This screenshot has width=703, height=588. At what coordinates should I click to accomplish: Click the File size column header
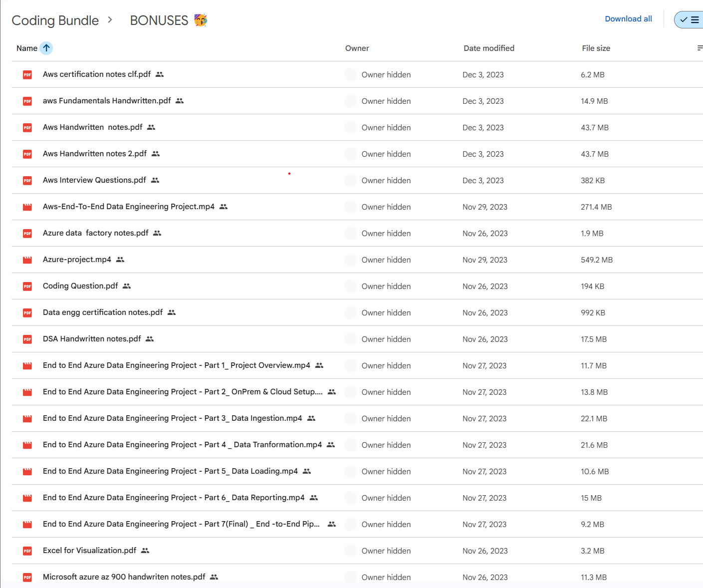(596, 48)
